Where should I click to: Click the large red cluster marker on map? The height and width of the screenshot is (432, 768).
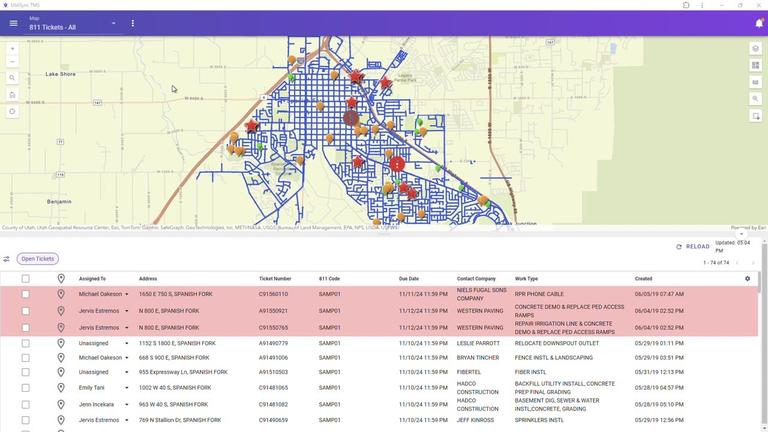coord(397,164)
